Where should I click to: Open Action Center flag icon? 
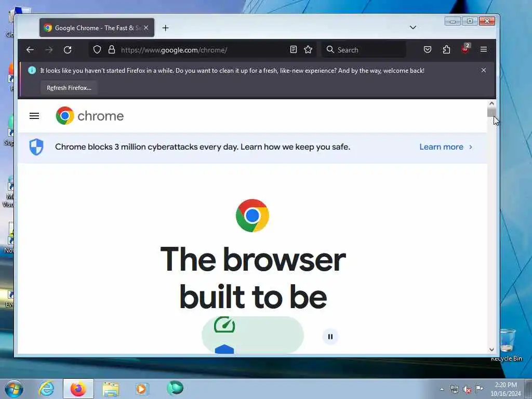point(479,389)
